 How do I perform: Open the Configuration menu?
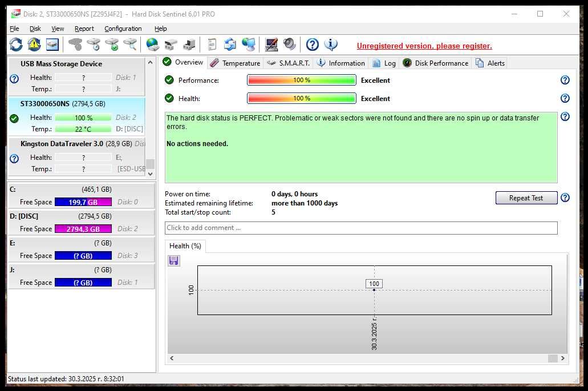123,29
